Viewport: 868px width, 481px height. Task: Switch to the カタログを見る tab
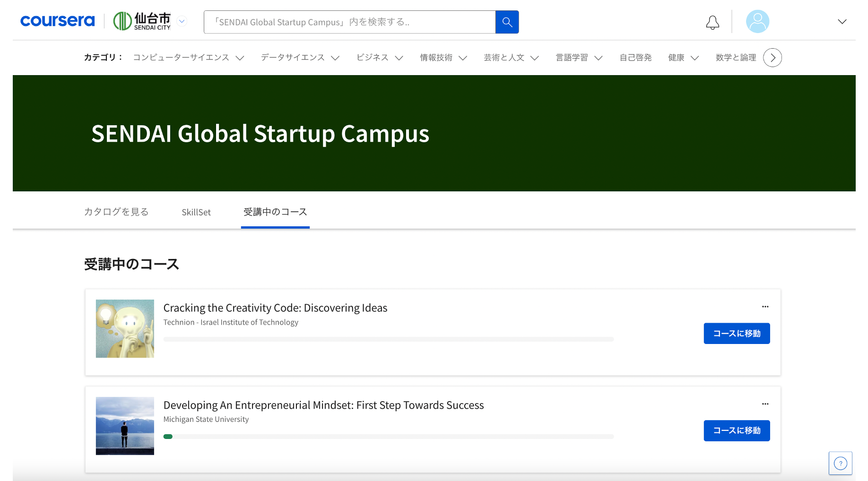click(x=116, y=212)
